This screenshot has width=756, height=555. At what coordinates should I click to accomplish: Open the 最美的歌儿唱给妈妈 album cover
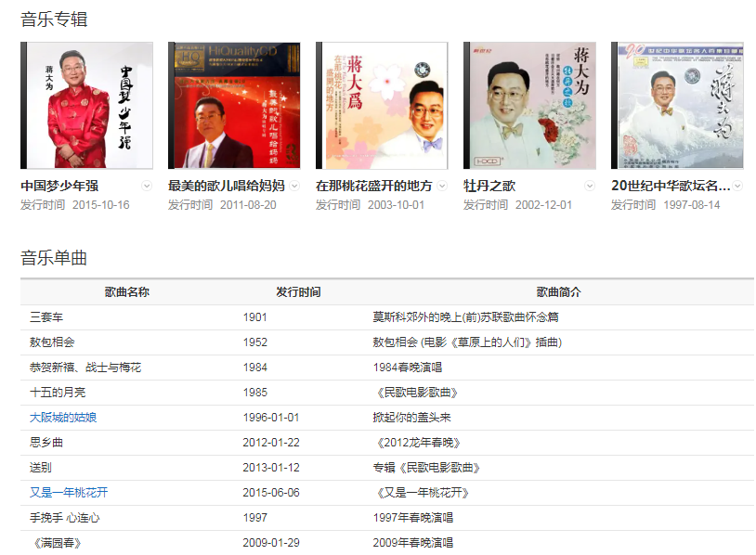234,105
